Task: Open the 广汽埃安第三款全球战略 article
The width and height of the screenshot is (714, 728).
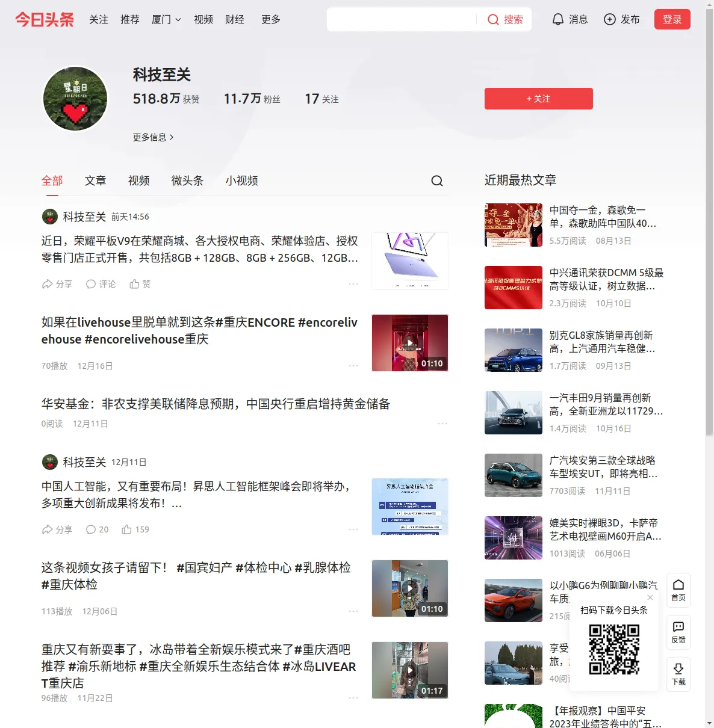Action: (604, 467)
